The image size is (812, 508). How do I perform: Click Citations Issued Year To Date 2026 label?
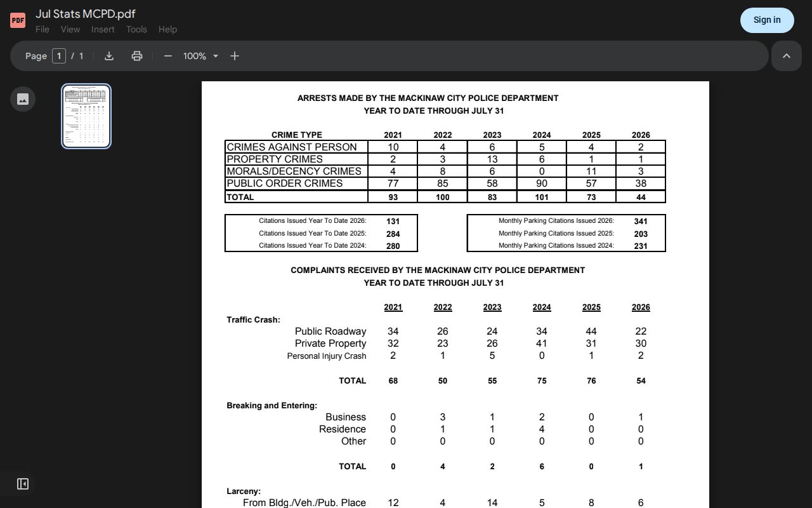(312, 221)
